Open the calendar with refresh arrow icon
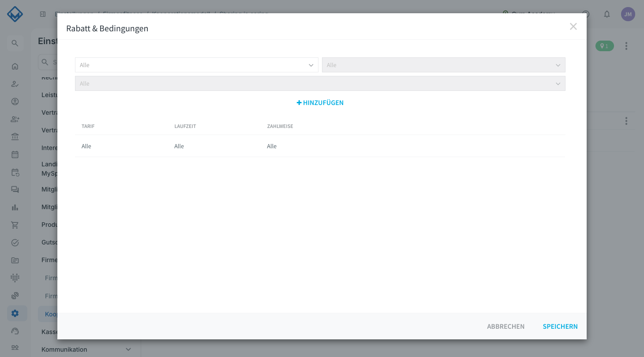This screenshot has width=644, height=357. click(x=15, y=172)
